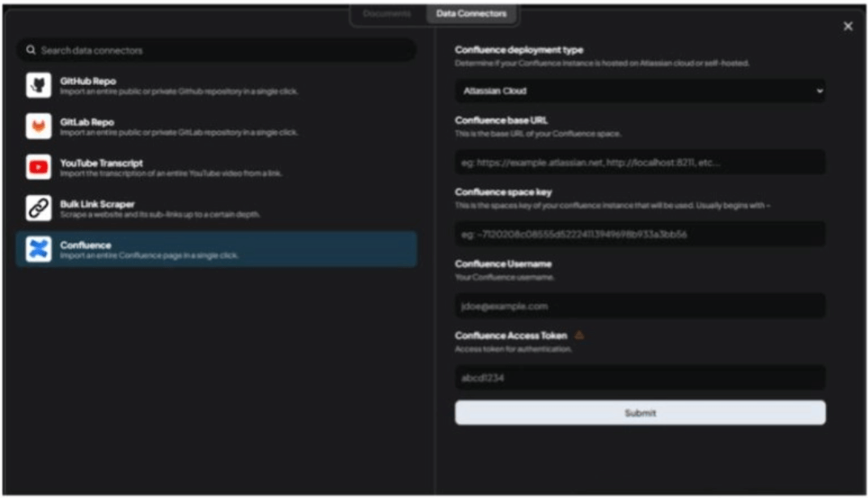
Task: Click the Bulk Link Scraper chain icon
Action: coord(38,208)
